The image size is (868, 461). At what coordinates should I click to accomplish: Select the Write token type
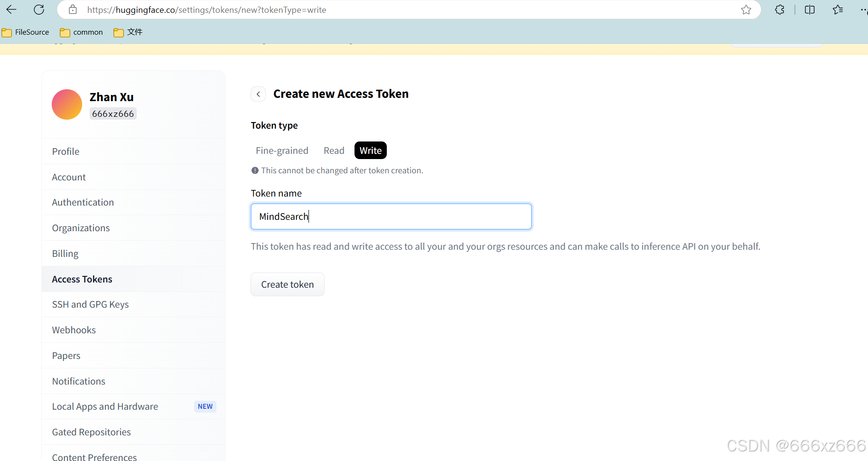click(371, 151)
